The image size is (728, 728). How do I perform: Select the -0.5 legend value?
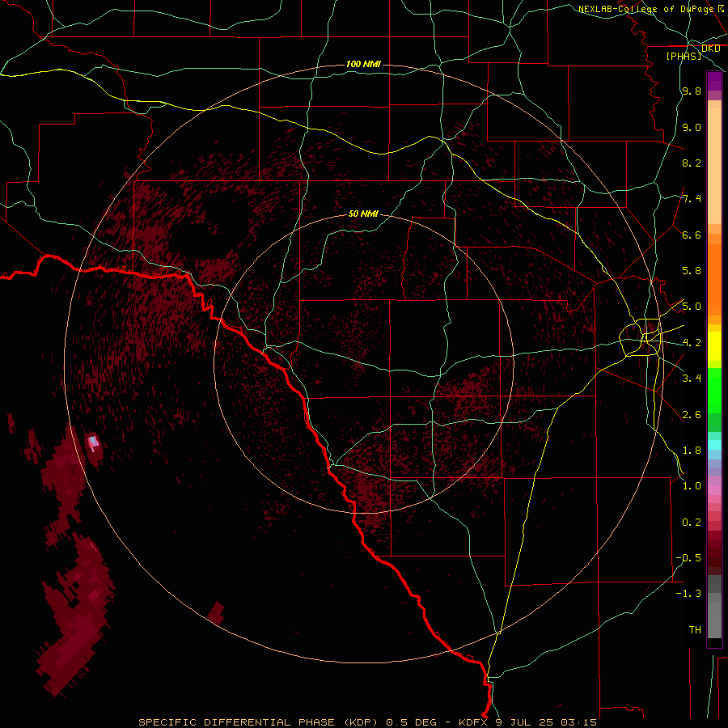[x=688, y=558]
